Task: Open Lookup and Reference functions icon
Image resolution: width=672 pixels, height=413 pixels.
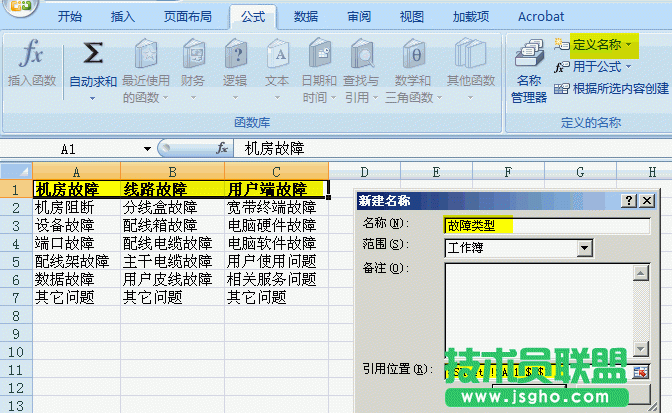Action: coord(362,54)
